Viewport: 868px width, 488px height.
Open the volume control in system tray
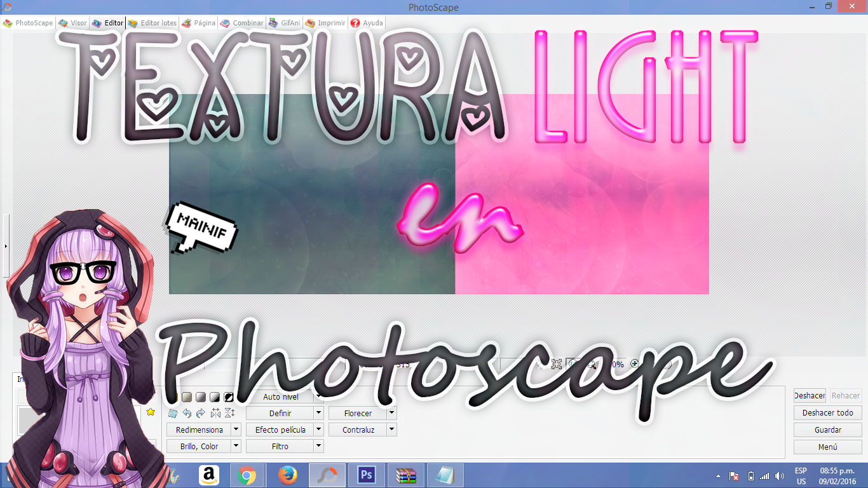(780, 476)
